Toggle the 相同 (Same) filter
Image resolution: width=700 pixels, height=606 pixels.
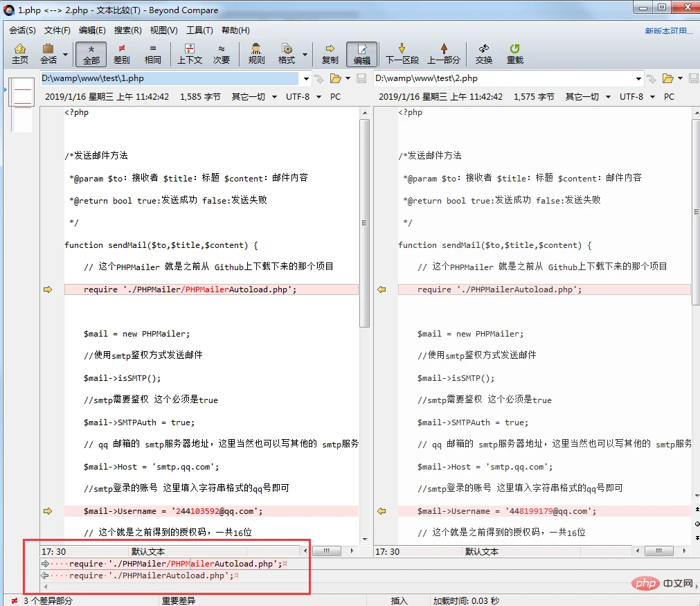click(x=153, y=54)
